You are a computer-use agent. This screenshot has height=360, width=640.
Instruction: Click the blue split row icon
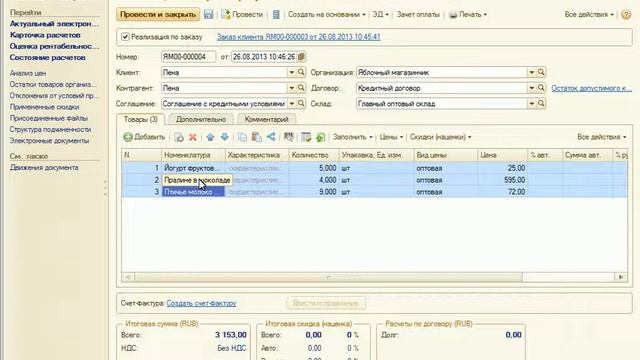pos(271,137)
